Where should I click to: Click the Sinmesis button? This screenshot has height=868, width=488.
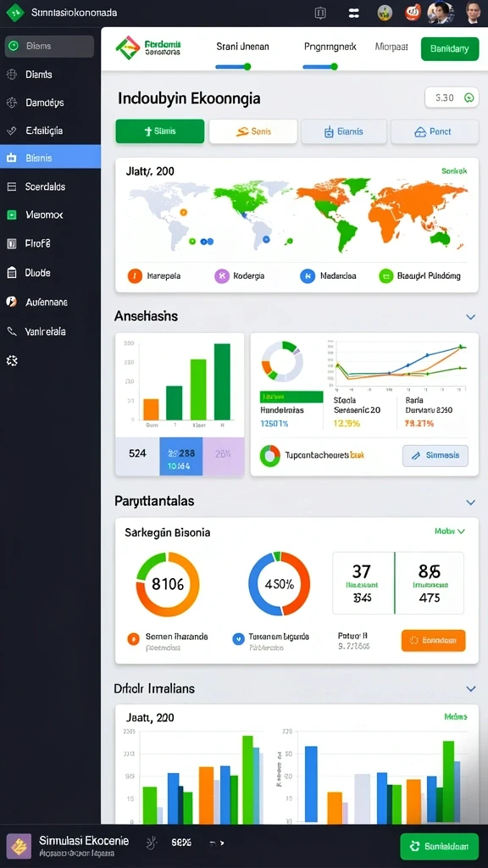point(435,455)
